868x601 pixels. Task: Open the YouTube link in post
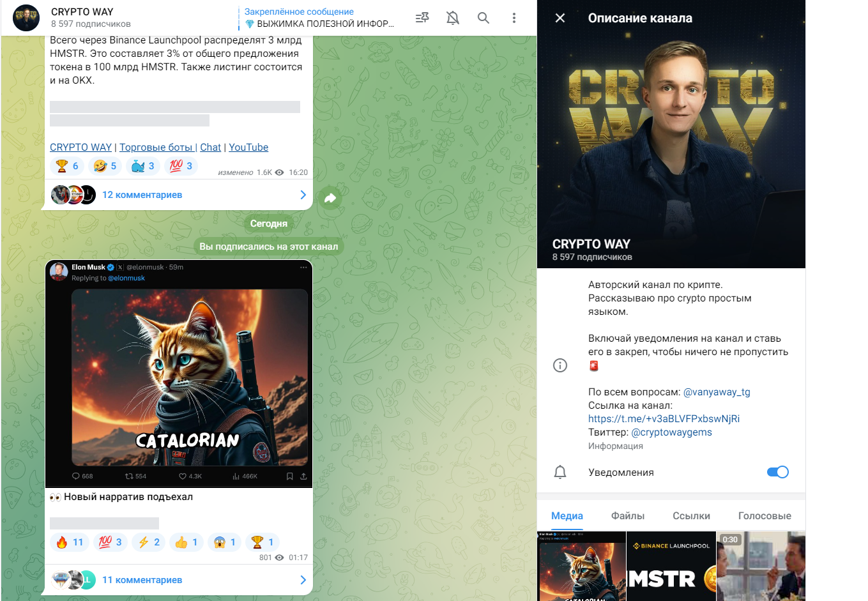click(x=248, y=147)
